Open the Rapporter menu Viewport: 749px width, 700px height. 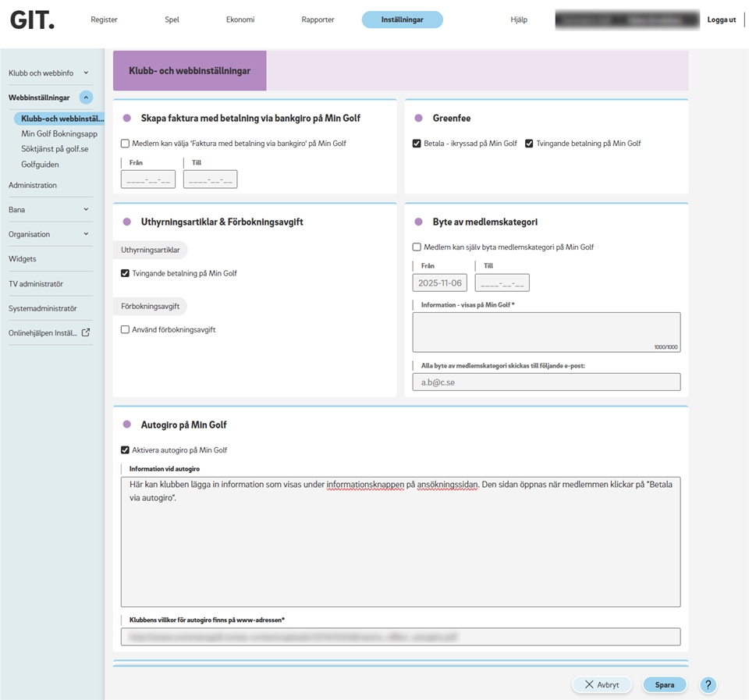point(318,20)
